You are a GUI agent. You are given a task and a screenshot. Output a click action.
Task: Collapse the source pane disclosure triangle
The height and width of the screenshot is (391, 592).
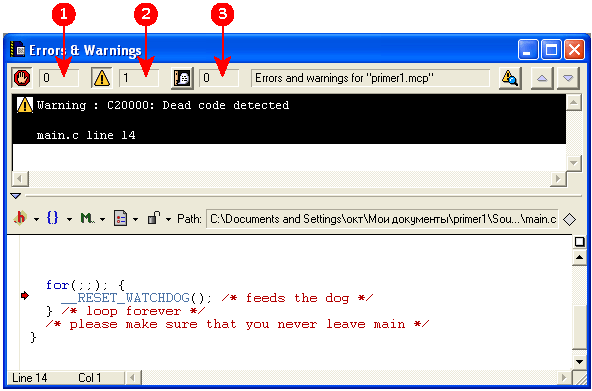pyautogui.click(x=15, y=196)
